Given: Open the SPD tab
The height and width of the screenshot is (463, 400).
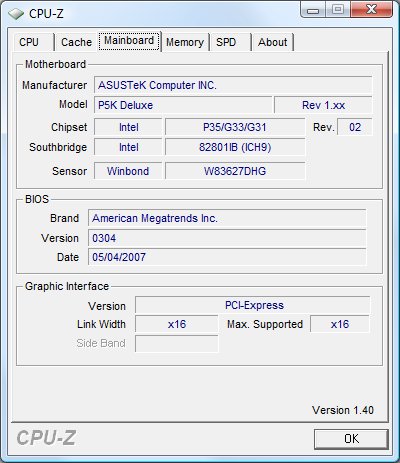Looking at the screenshot, I should click(x=230, y=42).
